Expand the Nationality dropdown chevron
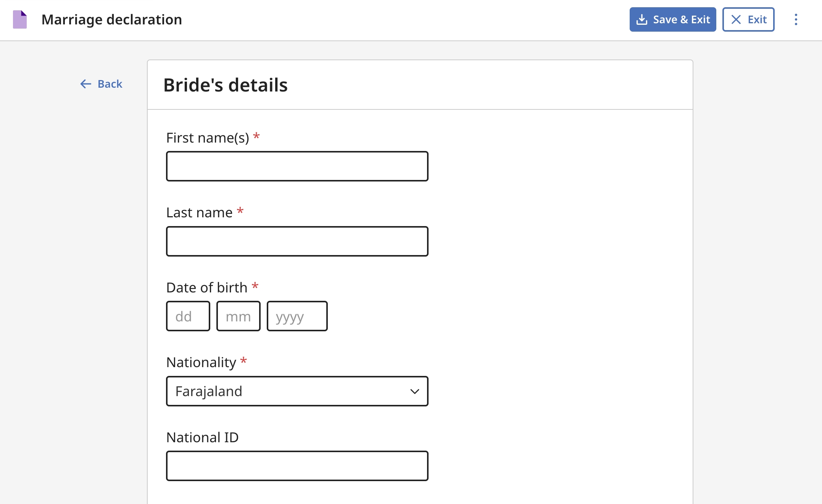 click(414, 392)
